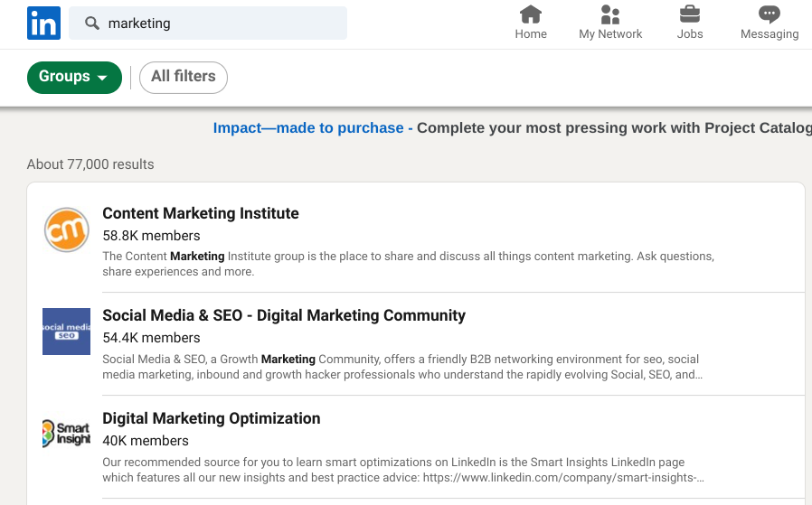This screenshot has width=812, height=505.
Task: Click the About 77,000 results text
Action: click(x=90, y=164)
